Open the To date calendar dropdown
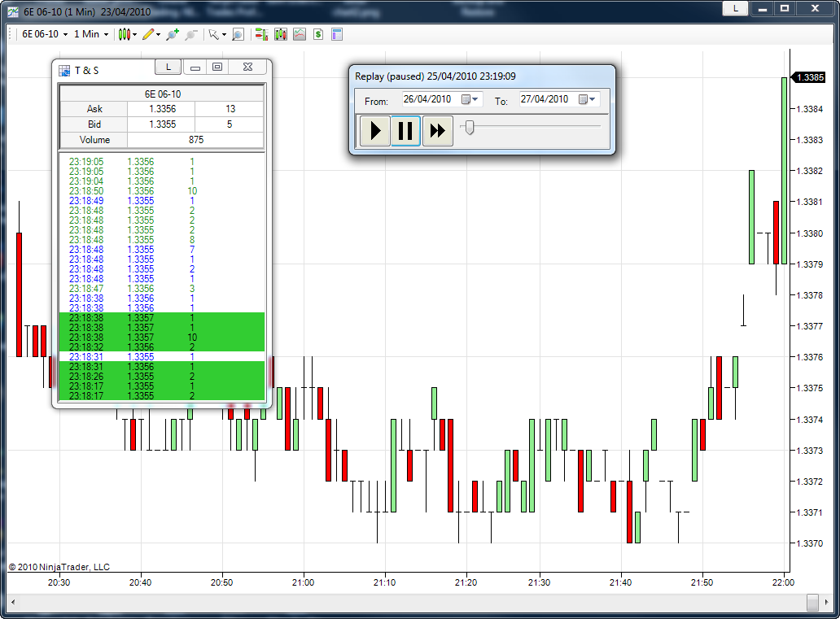 [x=587, y=99]
